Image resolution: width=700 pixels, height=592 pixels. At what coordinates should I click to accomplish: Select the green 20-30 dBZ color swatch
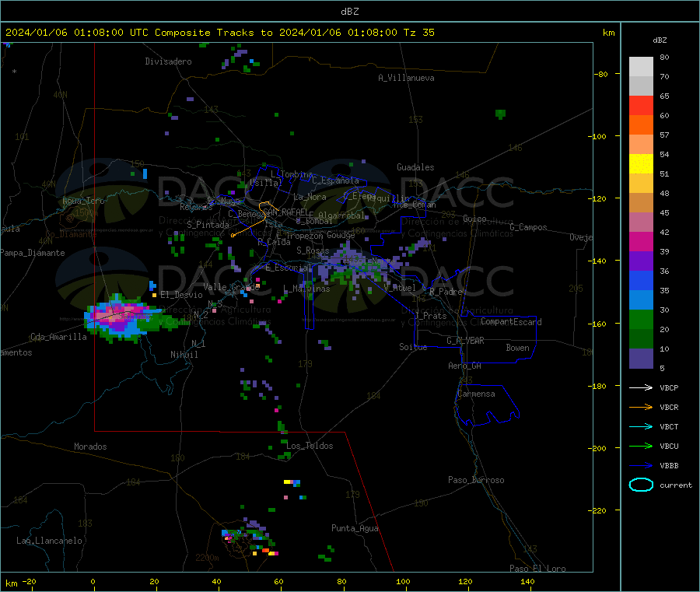(x=641, y=319)
